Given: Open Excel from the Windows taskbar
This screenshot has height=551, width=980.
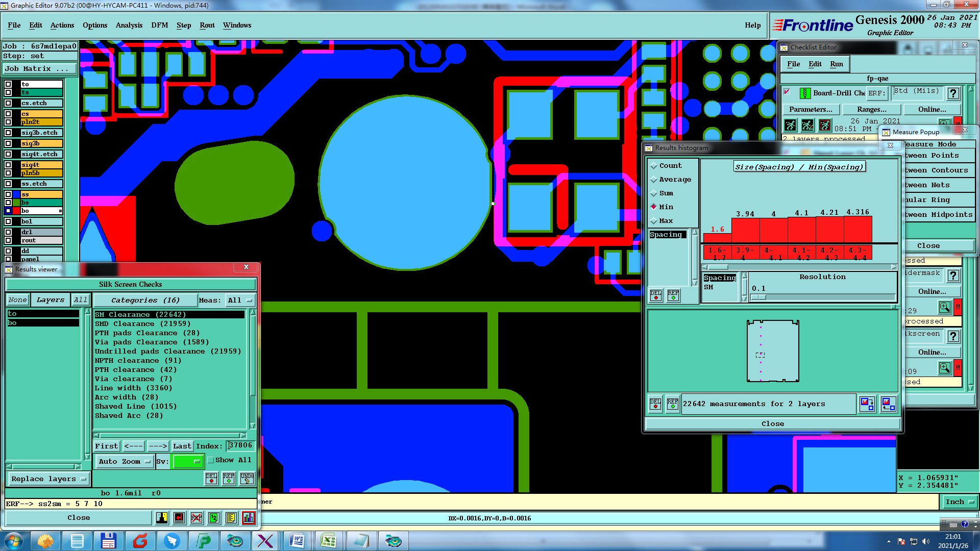Looking at the screenshot, I should click(x=328, y=541).
